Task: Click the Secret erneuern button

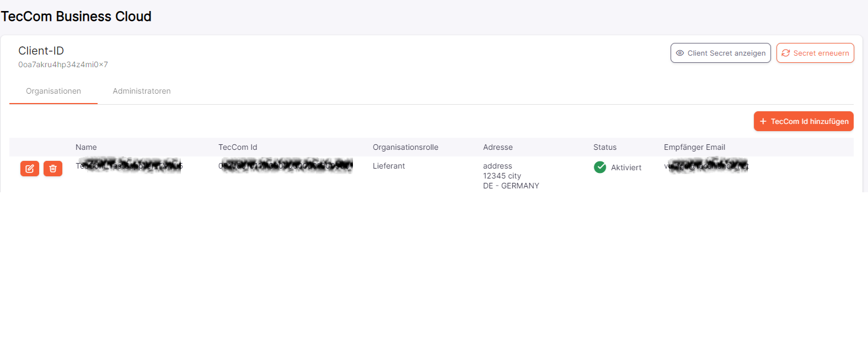Action: [x=815, y=53]
